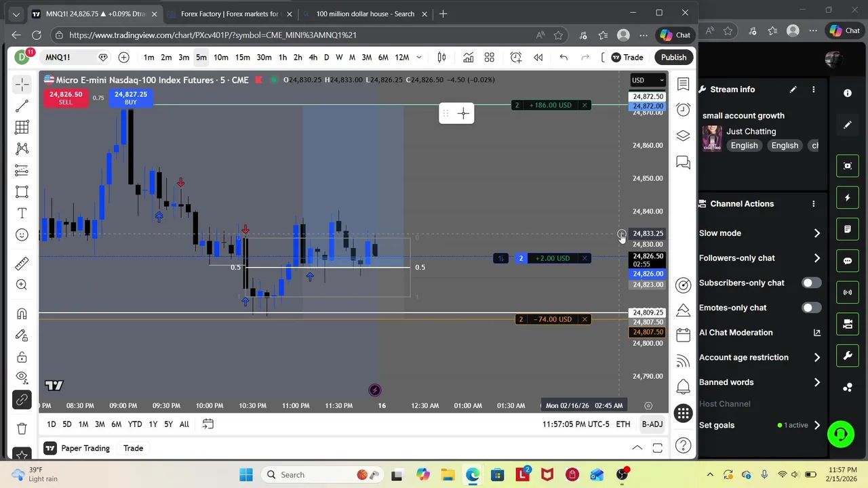Open the chart type candles icon

[x=441, y=58]
